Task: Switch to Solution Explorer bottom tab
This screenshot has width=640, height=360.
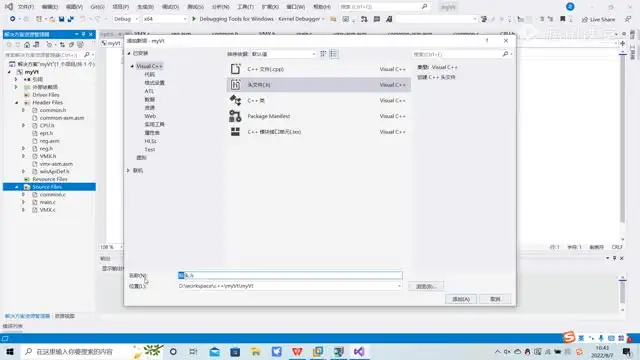Action: pos(27,316)
